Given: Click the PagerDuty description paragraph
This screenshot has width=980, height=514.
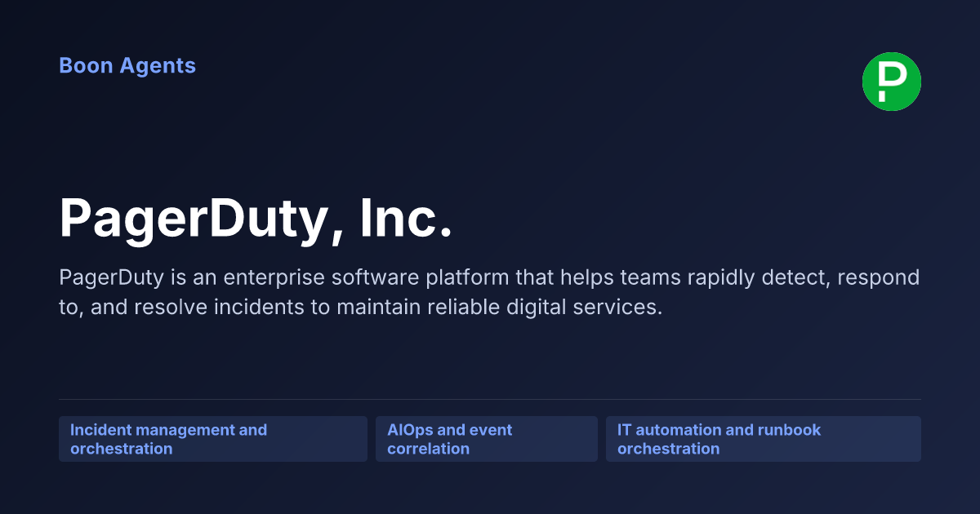Looking at the screenshot, I should [489, 293].
